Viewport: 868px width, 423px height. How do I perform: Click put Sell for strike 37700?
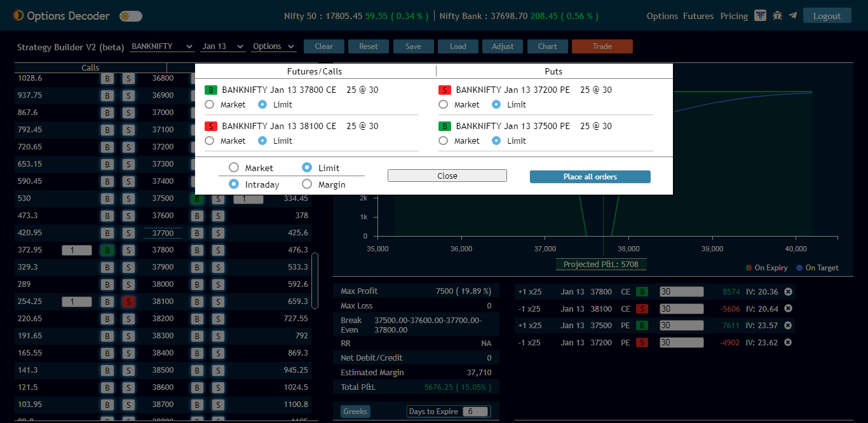[218, 233]
